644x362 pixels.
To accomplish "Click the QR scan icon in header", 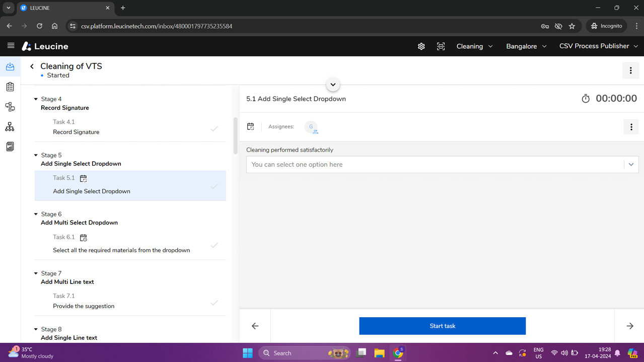I will pos(441,46).
